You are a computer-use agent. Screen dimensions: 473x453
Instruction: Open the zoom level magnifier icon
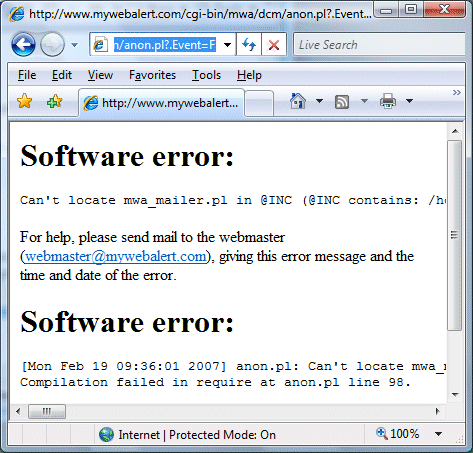pyautogui.click(x=382, y=434)
